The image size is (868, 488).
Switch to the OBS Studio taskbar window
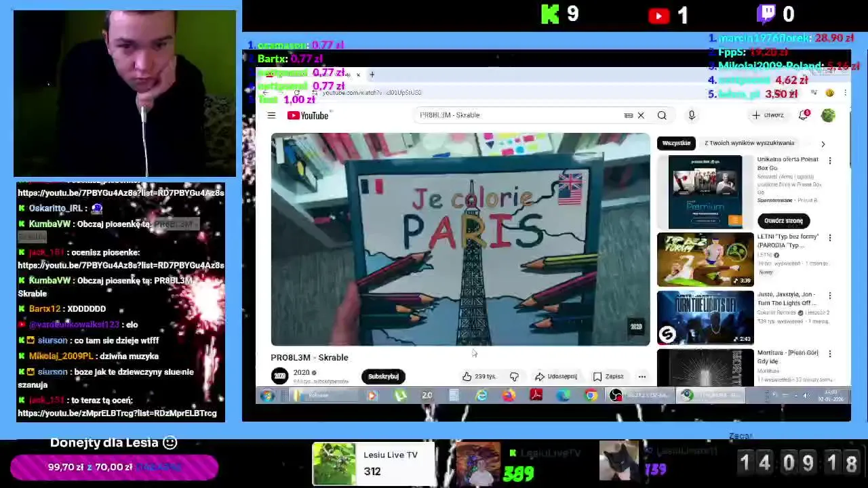pos(639,396)
